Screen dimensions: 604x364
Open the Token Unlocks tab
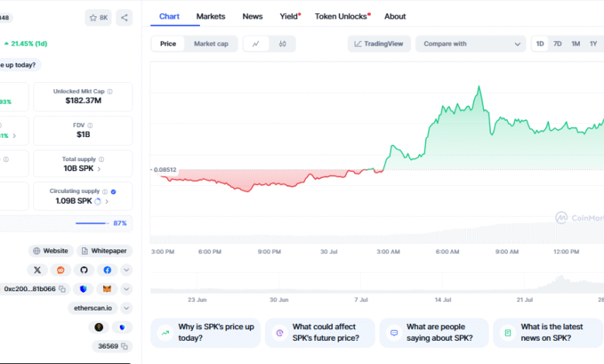pyautogui.click(x=342, y=16)
